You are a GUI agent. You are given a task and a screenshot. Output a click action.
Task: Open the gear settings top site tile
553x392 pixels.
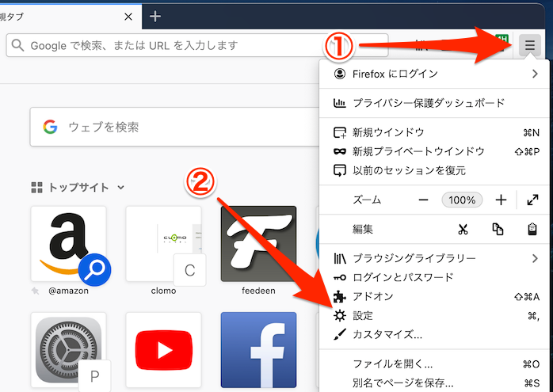(68, 350)
